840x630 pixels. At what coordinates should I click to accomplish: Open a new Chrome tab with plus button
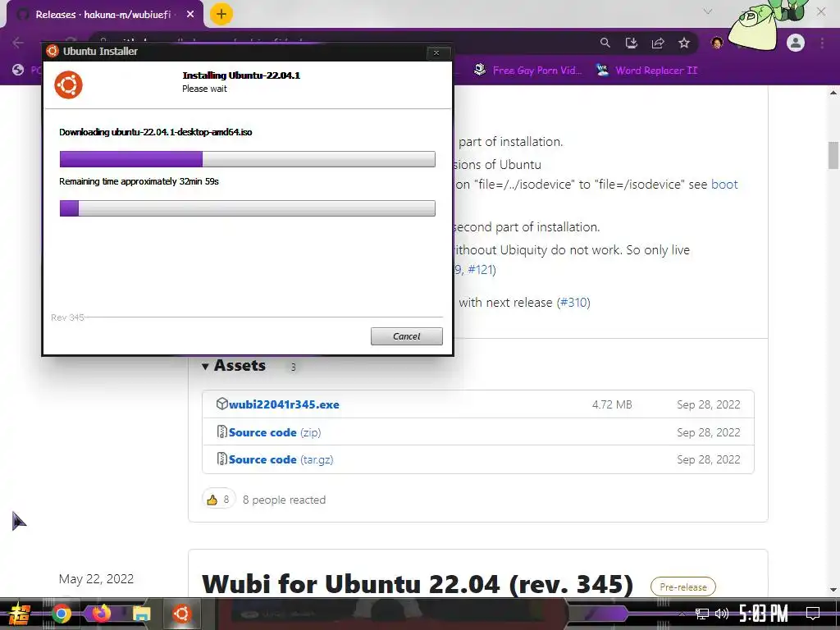tap(221, 14)
